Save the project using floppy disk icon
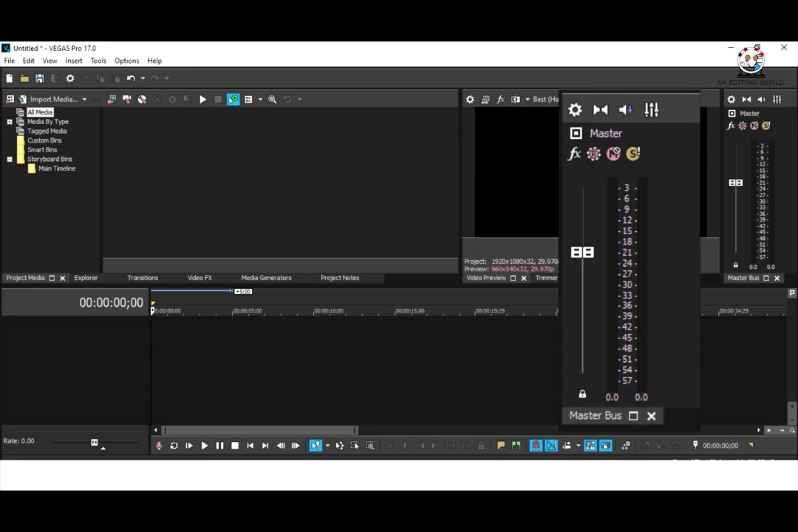Screen dimensions: 798x532 coord(39,78)
